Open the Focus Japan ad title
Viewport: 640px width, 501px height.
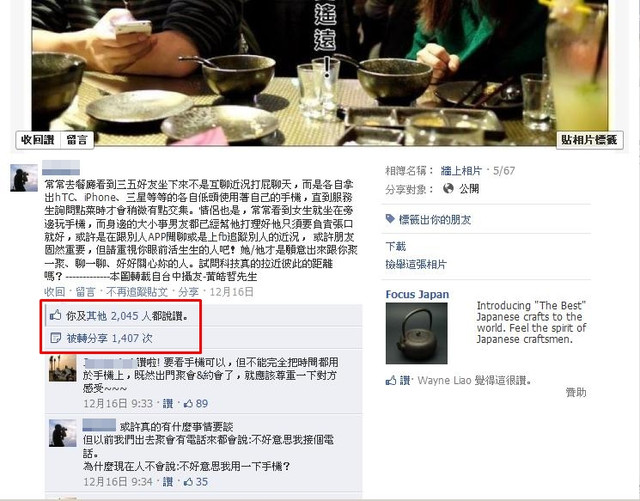(417, 294)
